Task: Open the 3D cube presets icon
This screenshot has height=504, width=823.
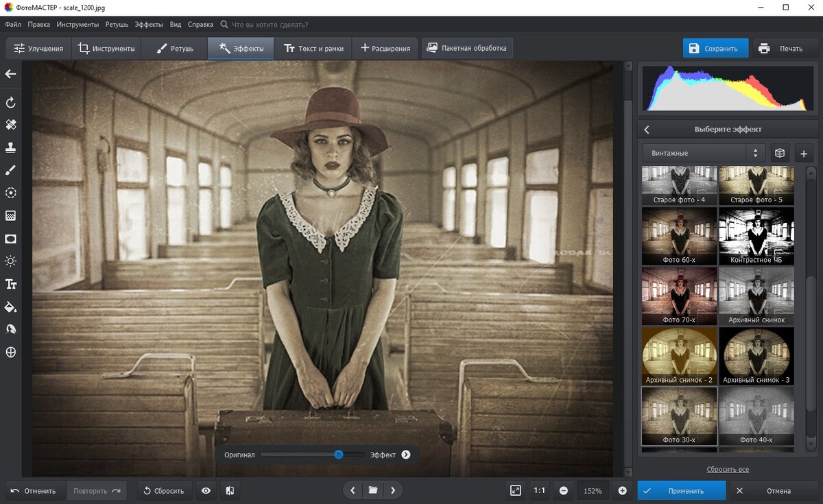Action: (780, 153)
